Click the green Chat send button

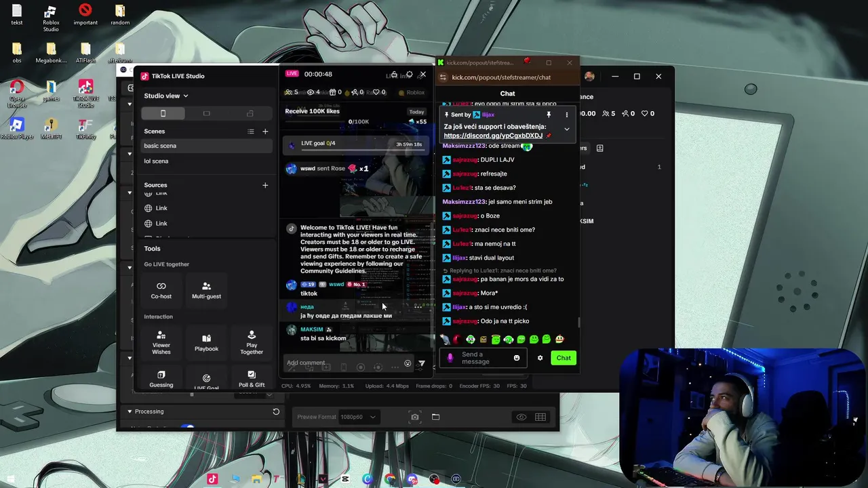pyautogui.click(x=564, y=358)
